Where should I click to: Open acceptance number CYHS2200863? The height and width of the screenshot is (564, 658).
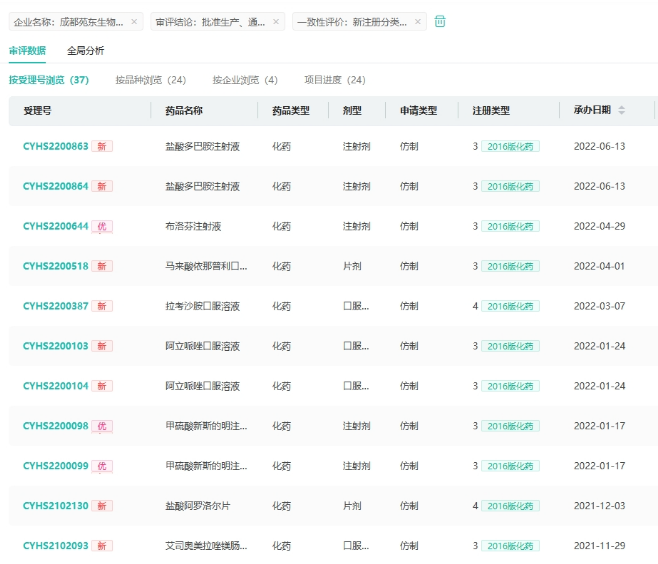pyautogui.click(x=55, y=146)
